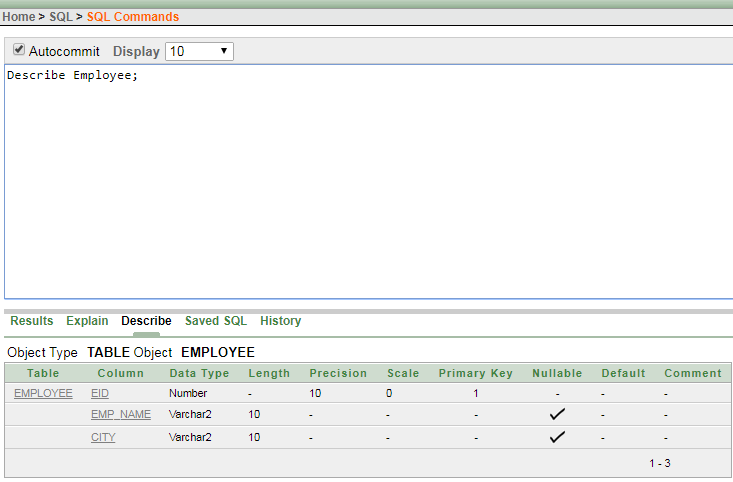Click the Table column header
This screenshot has height=482, width=733.
(x=43, y=373)
